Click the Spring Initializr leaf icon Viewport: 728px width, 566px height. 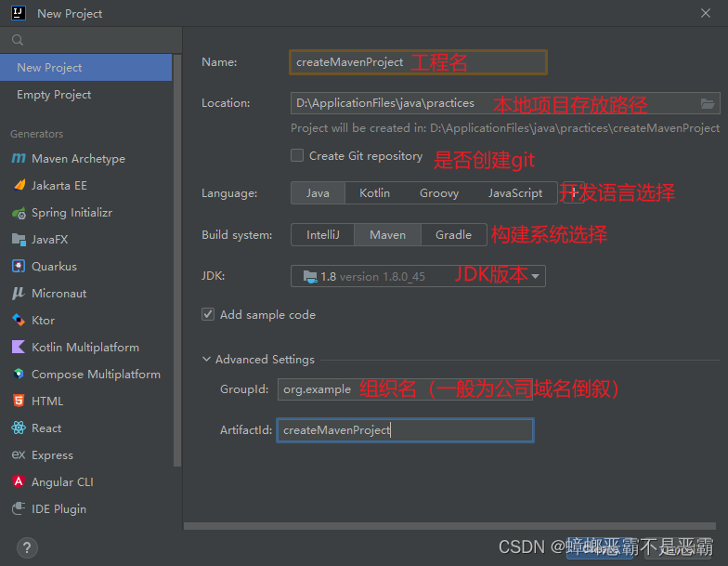(x=19, y=213)
